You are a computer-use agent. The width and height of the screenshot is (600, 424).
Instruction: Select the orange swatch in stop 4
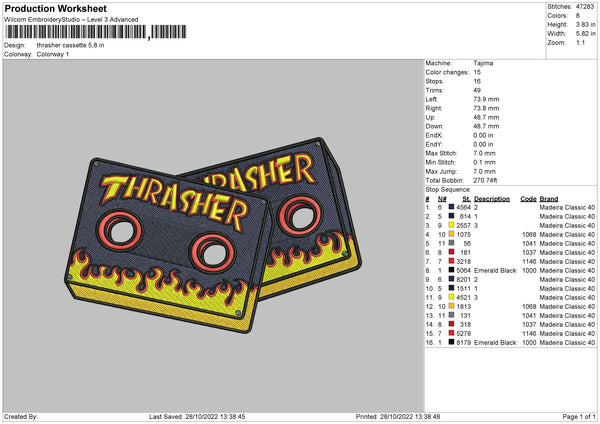(453, 233)
